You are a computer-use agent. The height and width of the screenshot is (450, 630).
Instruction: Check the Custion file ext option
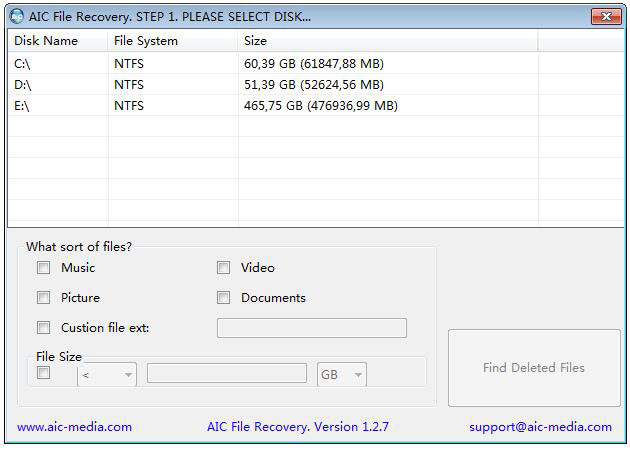pyautogui.click(x=43, y=328)
